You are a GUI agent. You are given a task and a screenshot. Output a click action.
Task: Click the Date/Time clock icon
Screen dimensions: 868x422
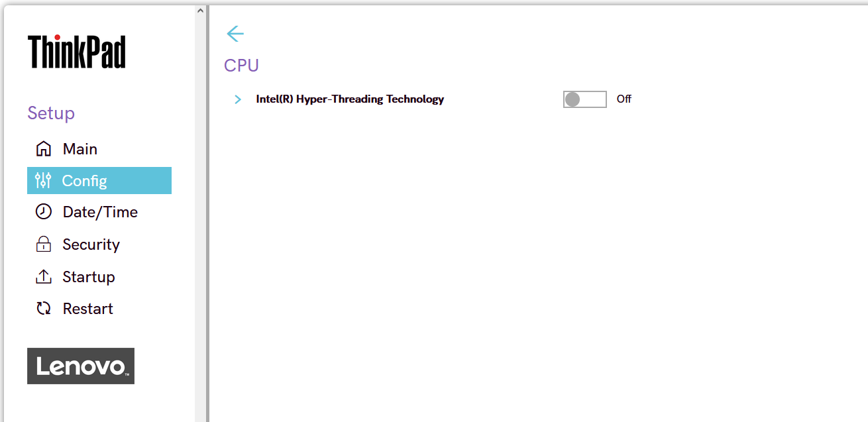(x=43, y=212)
